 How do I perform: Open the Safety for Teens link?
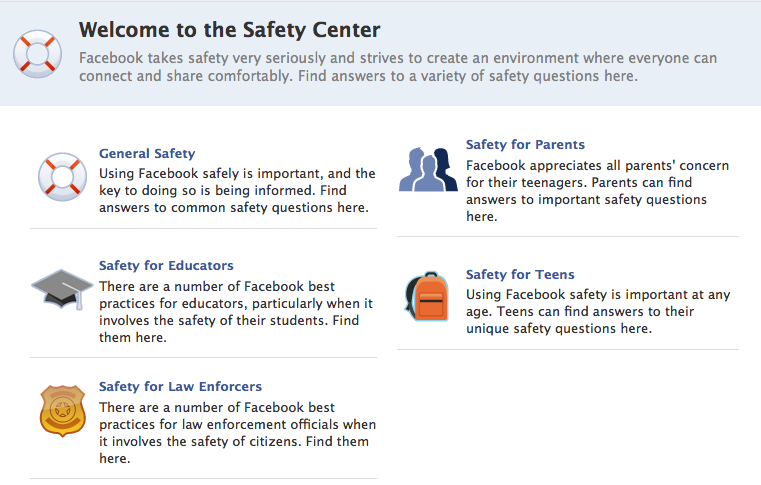[x=520, y=275]
